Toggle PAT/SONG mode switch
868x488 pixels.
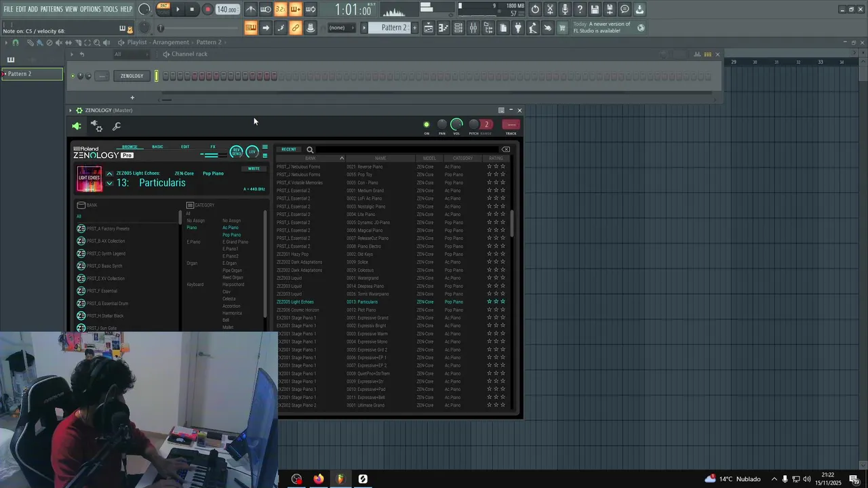[x=163, y=9]
